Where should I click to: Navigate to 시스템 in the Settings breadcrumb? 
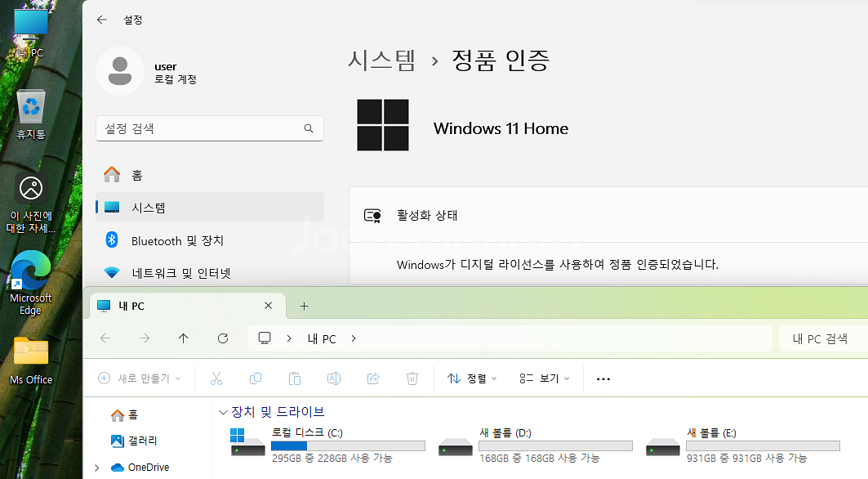click(381, 60)
